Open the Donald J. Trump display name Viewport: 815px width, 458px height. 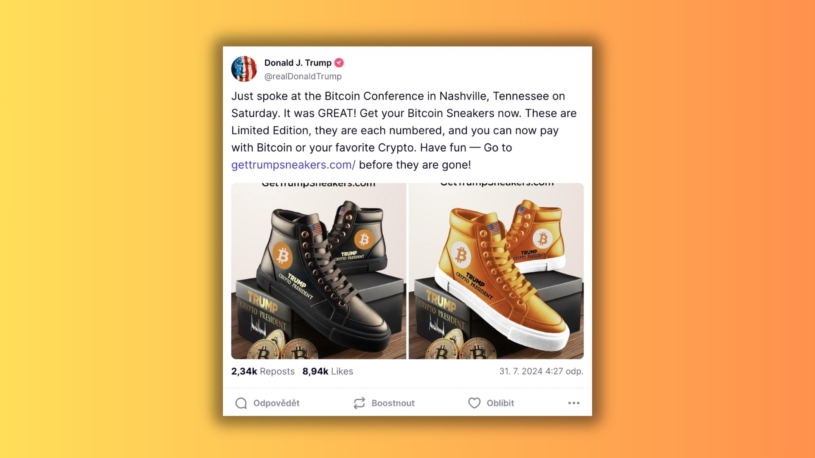click(298, 63)
